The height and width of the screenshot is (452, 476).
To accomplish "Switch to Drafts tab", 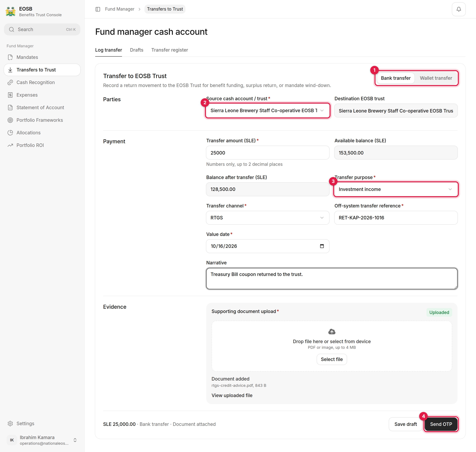I will (x=137, y=50).
